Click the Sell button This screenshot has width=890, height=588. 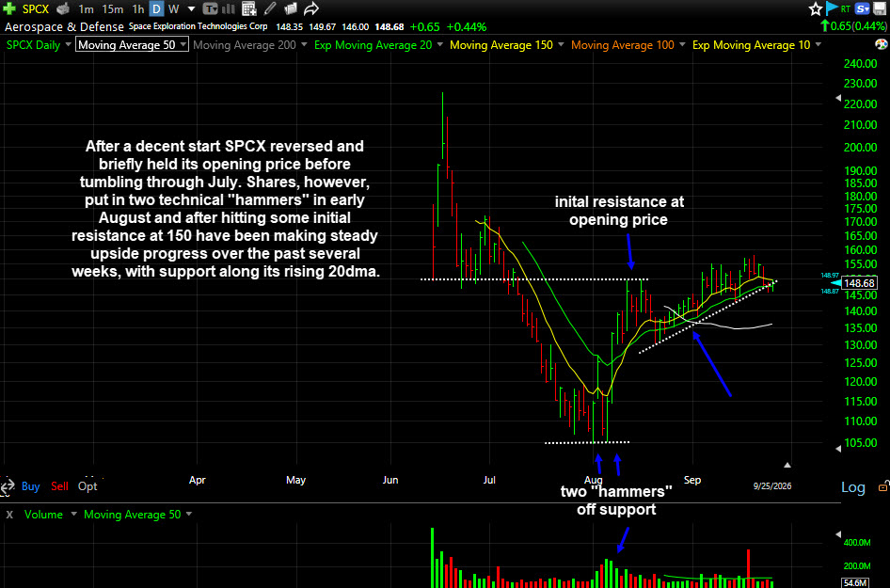pos(59,486)
